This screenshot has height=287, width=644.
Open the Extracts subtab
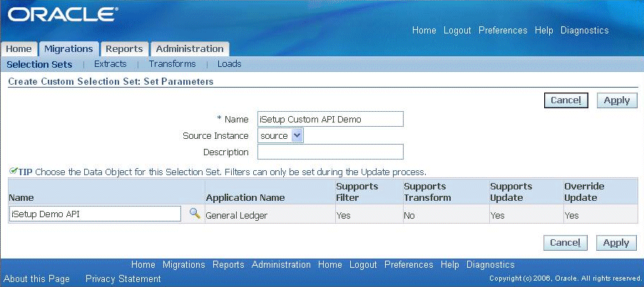[110, 64]
